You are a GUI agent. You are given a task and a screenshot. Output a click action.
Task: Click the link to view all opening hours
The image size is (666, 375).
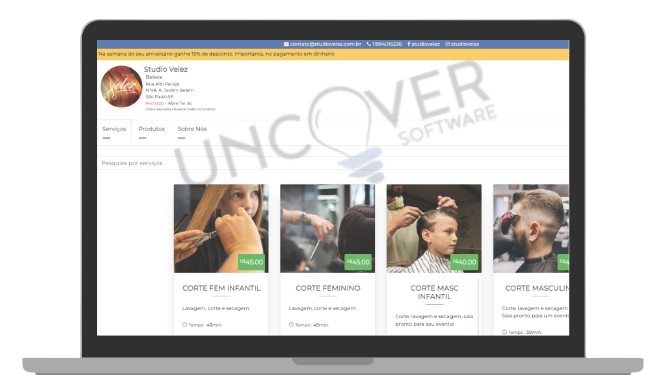181,109
